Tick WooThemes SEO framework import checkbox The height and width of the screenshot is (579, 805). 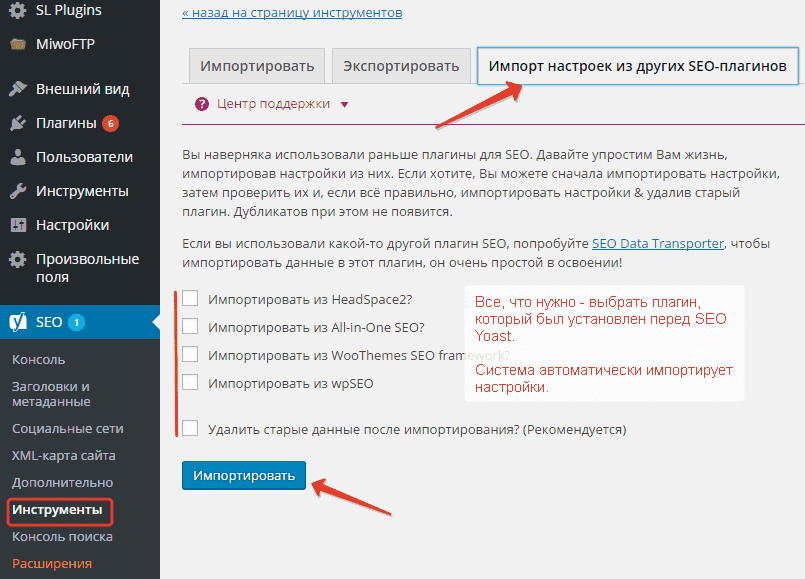[x=190, y=354]
